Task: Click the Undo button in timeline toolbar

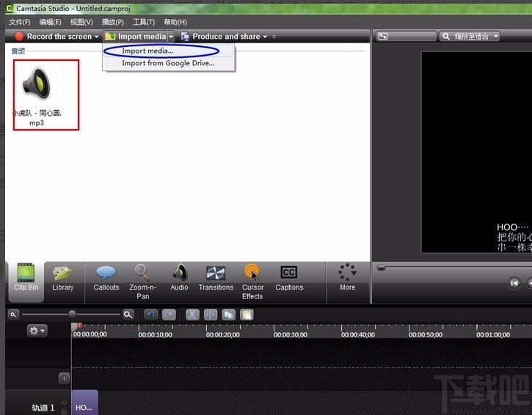Action: click(150, 315)
